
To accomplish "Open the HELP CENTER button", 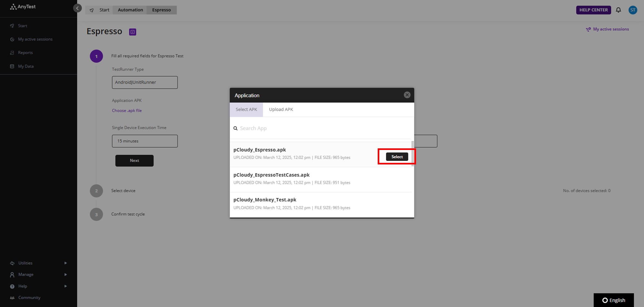I will pos(593,10).
